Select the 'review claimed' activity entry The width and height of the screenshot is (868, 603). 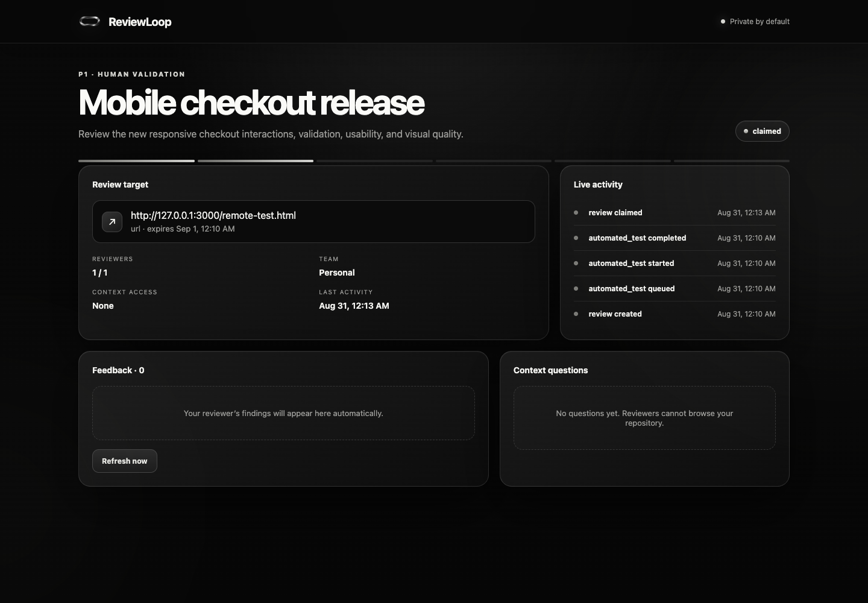pyautogui.click(x=675, y=213)
